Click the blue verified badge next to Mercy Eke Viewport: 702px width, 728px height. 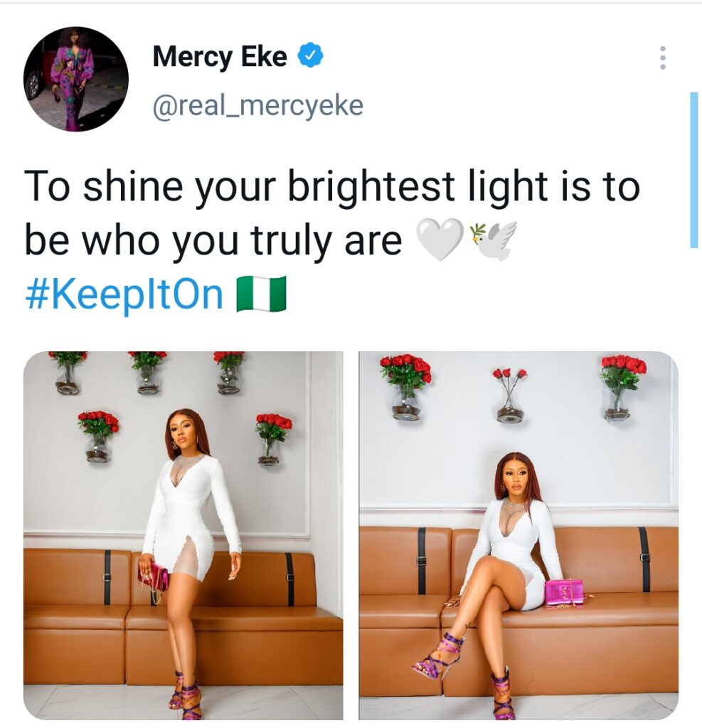(x=310, y=56)
